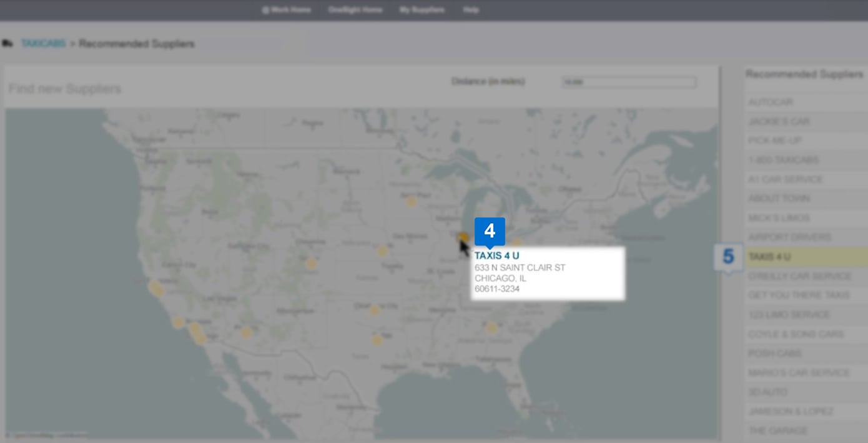The height and width of the screenshot is (443, 868).
Task: Click the TAXICABS breadcrumb link
Action: 43,44
